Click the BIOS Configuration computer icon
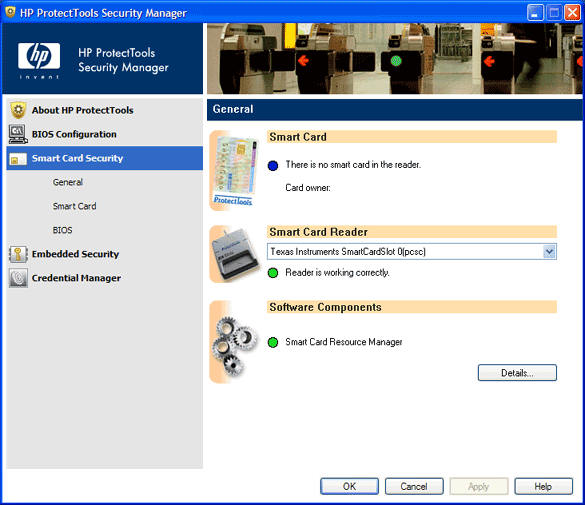Screen dimensions: 585x505 [18, 134]
